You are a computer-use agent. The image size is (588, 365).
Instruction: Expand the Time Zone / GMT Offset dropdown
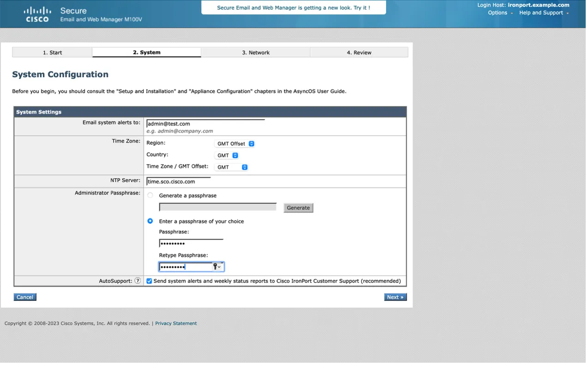click(x=232, y=167)
